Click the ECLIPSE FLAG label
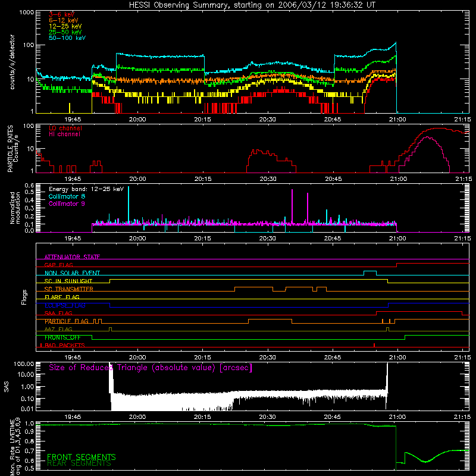 (x=65, y=305)
